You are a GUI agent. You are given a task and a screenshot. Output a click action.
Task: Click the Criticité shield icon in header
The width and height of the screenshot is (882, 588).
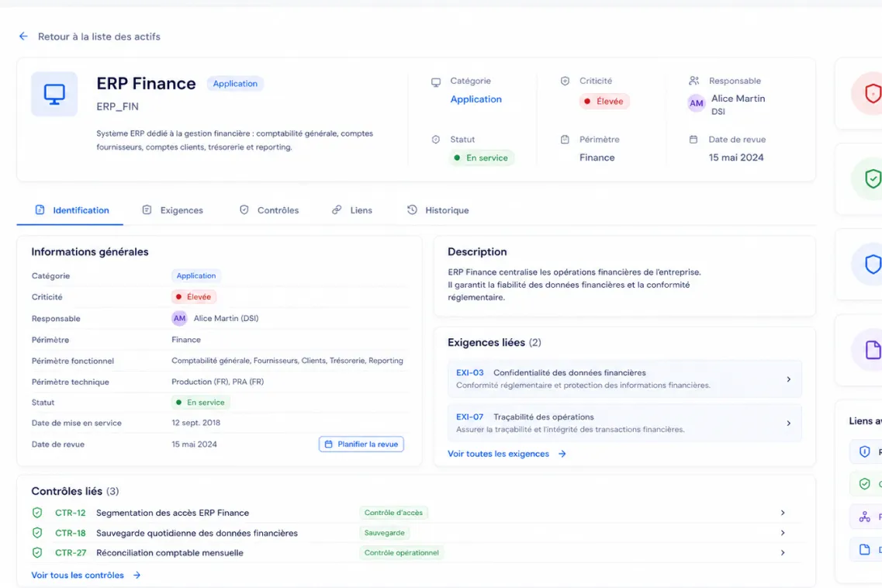tap(565, 81)
